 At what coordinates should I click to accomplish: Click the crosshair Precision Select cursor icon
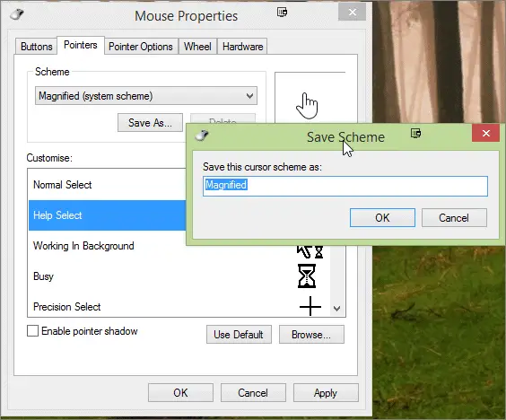pos(310,306)
